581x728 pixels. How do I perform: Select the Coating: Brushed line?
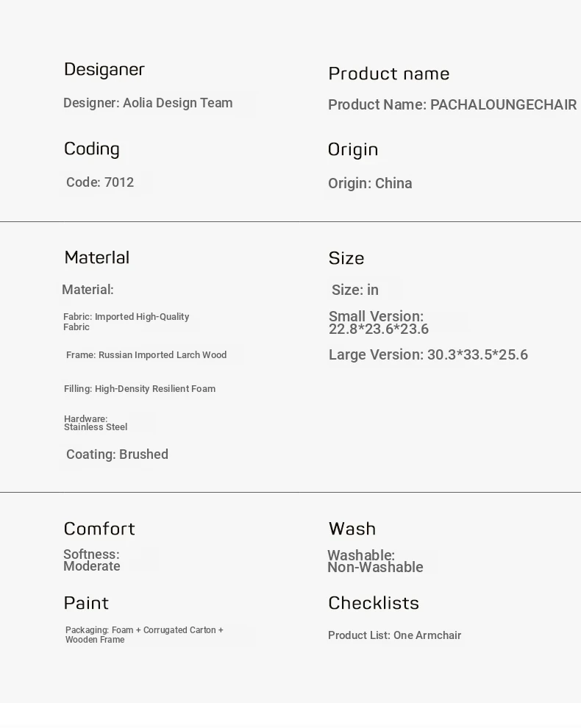[x=117, y=454]
